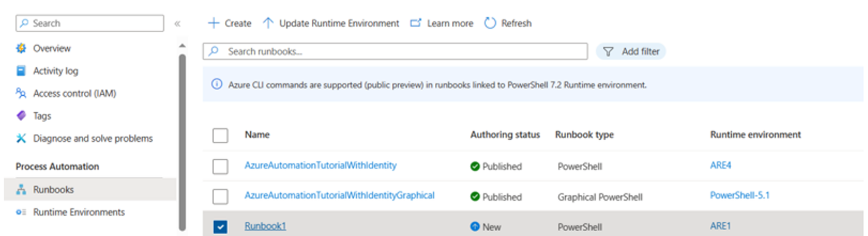
Task: Check the AzureAutomationTutorialWithIdentity row checkbox
Action: pos(220,166)
